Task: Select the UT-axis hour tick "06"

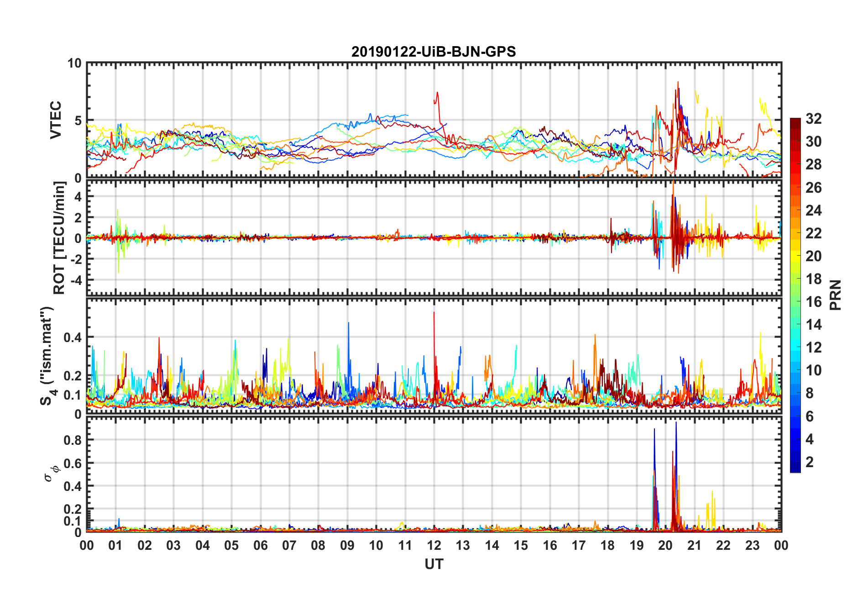Action: coord(261,545)
